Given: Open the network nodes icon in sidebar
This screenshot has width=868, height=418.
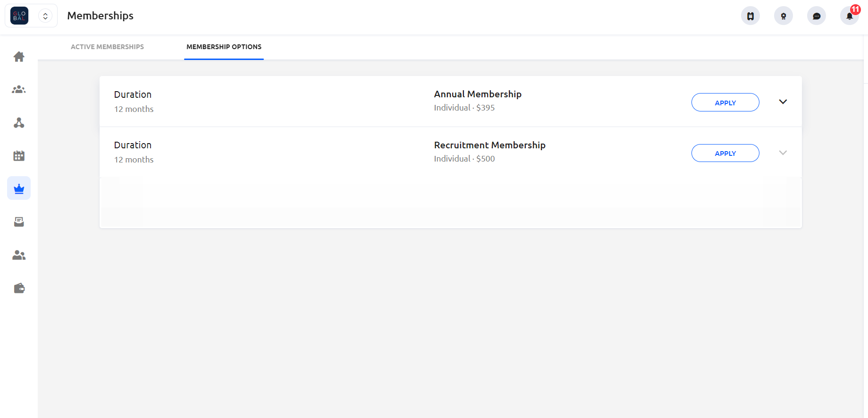Looking at the screenshot, I should point(19,123).
